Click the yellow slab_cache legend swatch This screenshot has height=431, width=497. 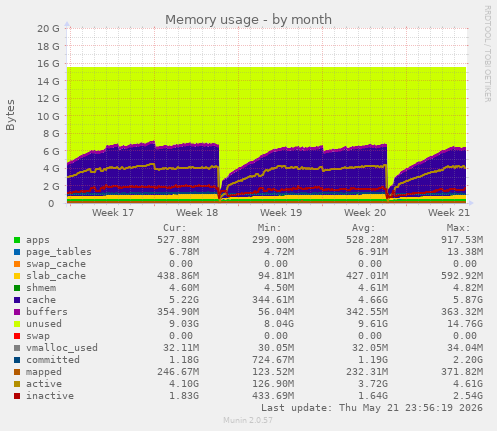coord(17,276)
